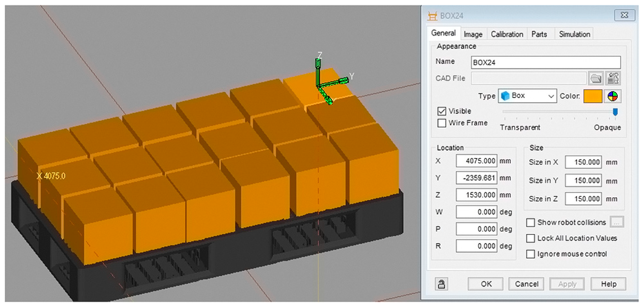Click the CAD File browse folder icon
Viewport: 644px width, 308px height.
click(x=596, y=78)
